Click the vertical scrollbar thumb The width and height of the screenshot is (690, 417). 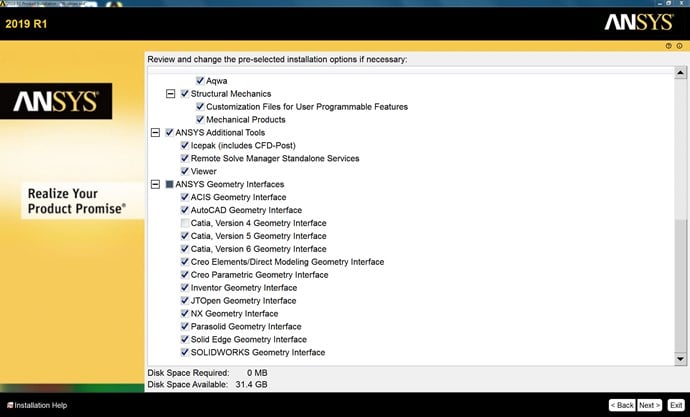coord(680,284)
